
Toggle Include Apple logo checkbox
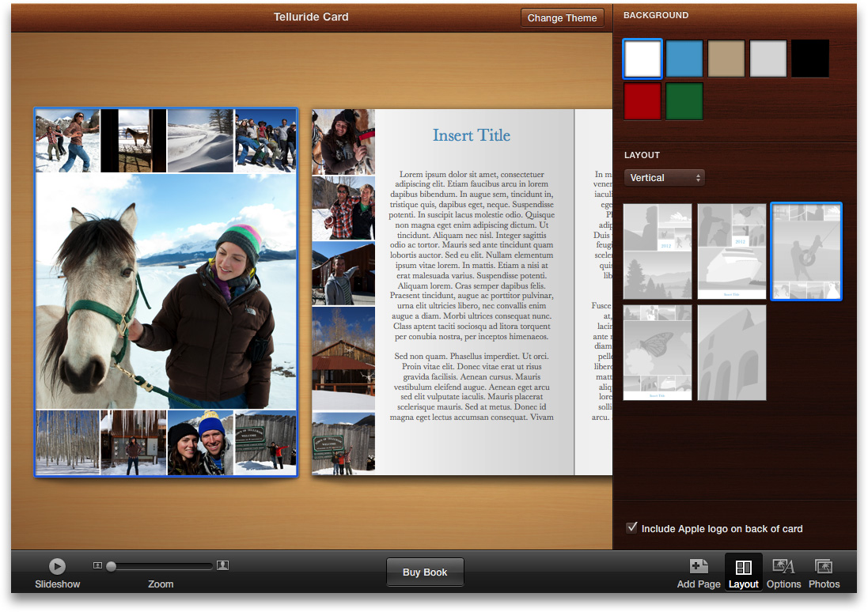631,527
